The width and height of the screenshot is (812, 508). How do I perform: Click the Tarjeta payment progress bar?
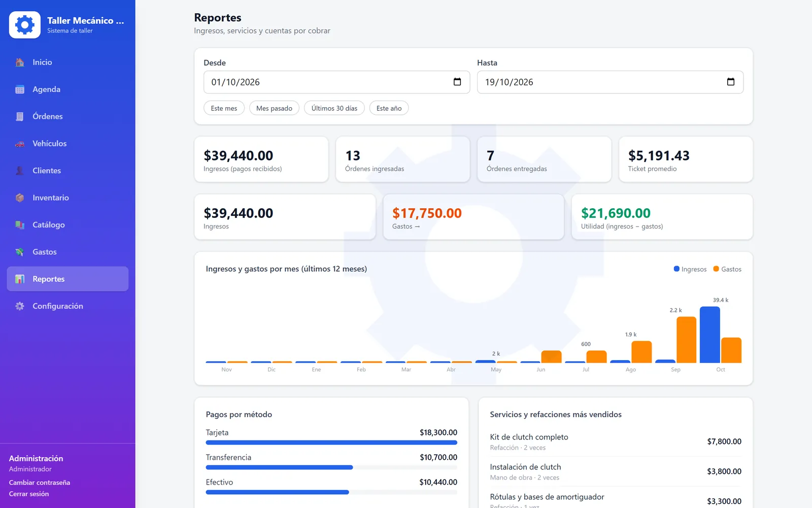(x=331, y=442)
